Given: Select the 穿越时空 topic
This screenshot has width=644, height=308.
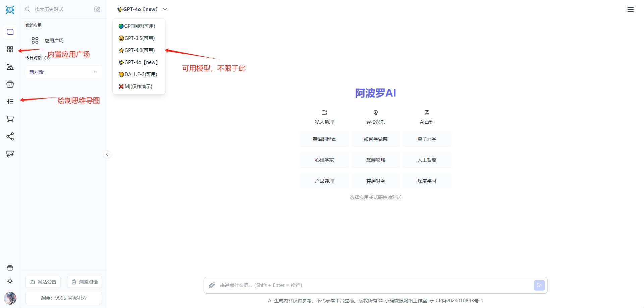Looking at the screenshot, I should point(376,181).
